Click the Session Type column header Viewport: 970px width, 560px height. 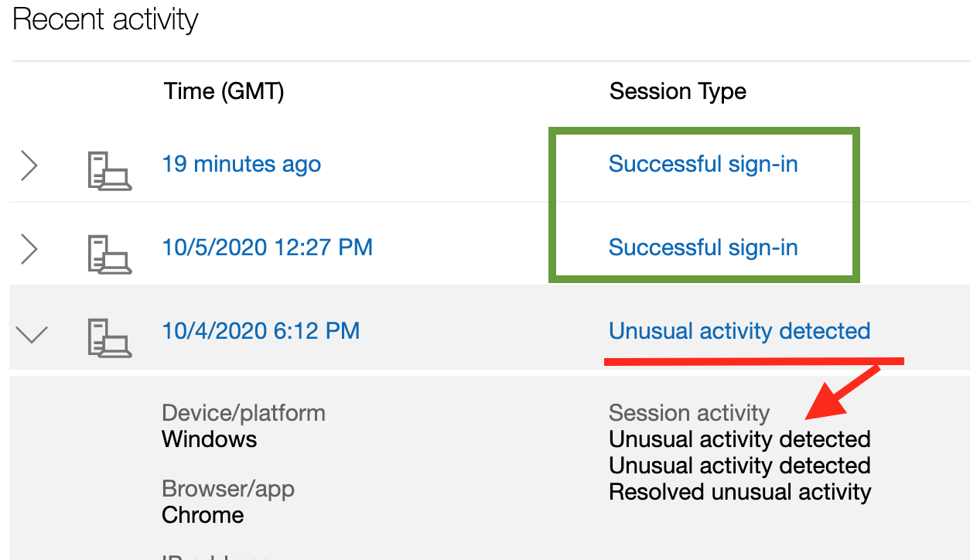(x=678, y=91)
